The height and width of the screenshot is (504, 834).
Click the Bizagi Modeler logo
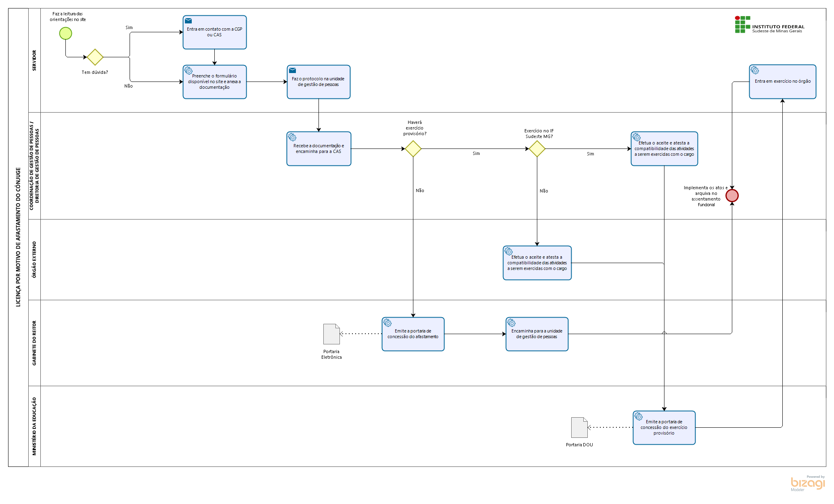click(808, 483)
